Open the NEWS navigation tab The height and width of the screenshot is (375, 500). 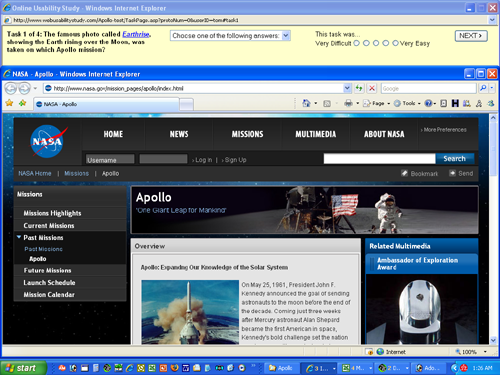pos(179,134)
